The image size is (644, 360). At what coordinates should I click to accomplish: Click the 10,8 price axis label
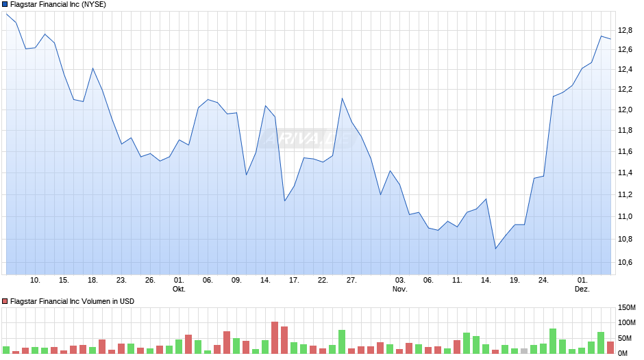point(625,239)
